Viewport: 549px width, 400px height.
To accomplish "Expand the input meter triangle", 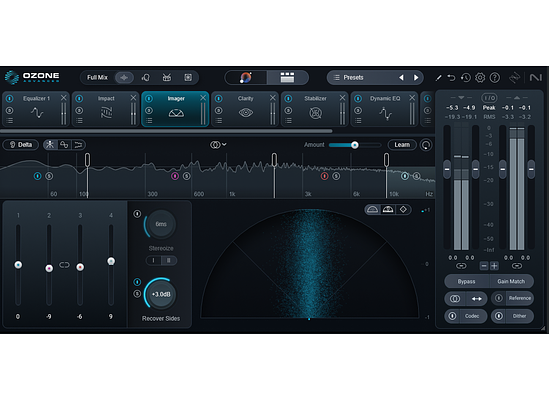I will (x=461, y=97).
